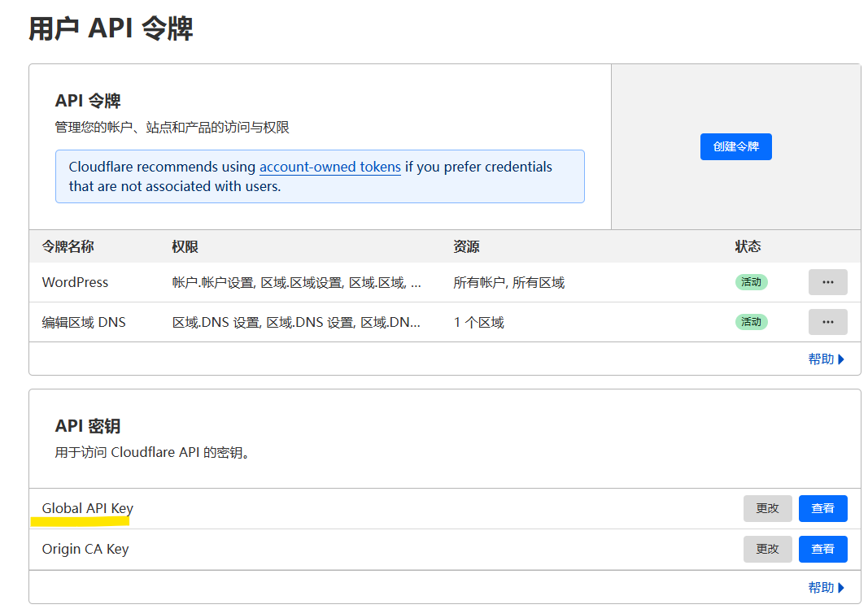This screenshot has height=609, width=868.
Task: Click the 状态 column header
Action: 748,246
